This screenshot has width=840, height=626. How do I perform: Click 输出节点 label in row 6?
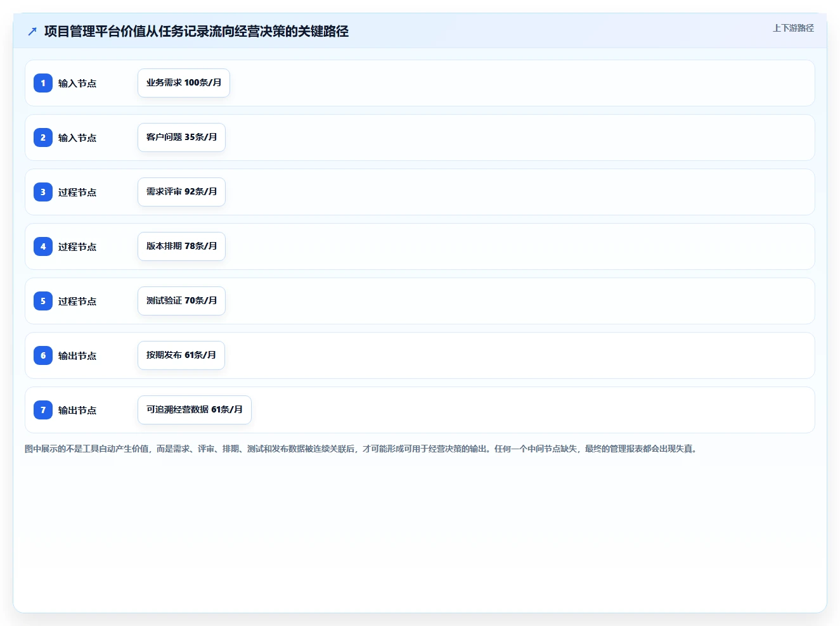[x=77, y=356]
